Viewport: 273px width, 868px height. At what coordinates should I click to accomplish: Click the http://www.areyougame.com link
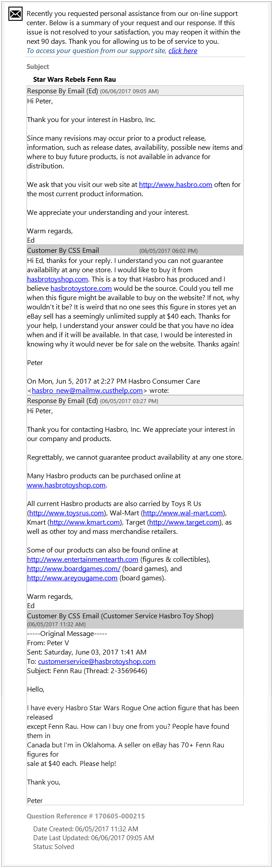click(x=72, y=578)
